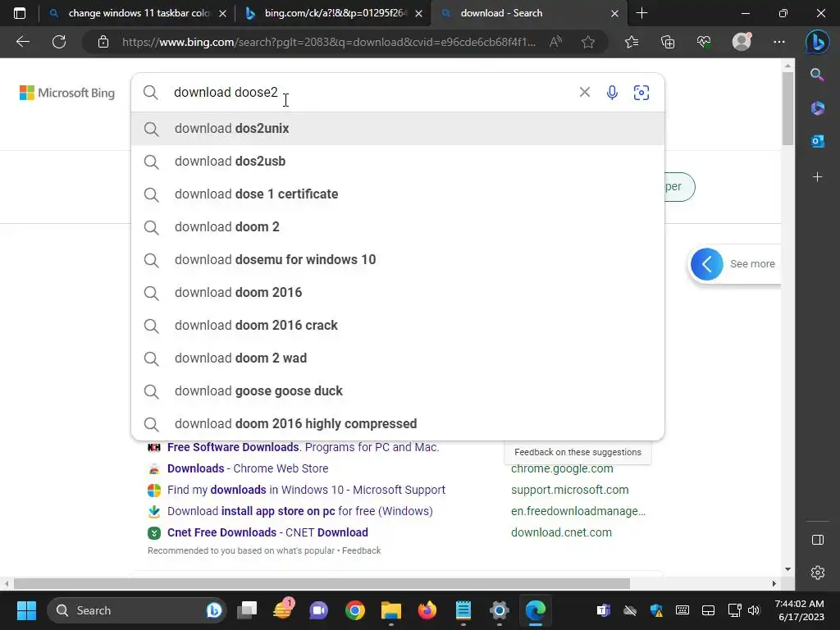Close the bing.com/ck/a tab
This screenshot has width=840, height=630.
coord(419,13)
